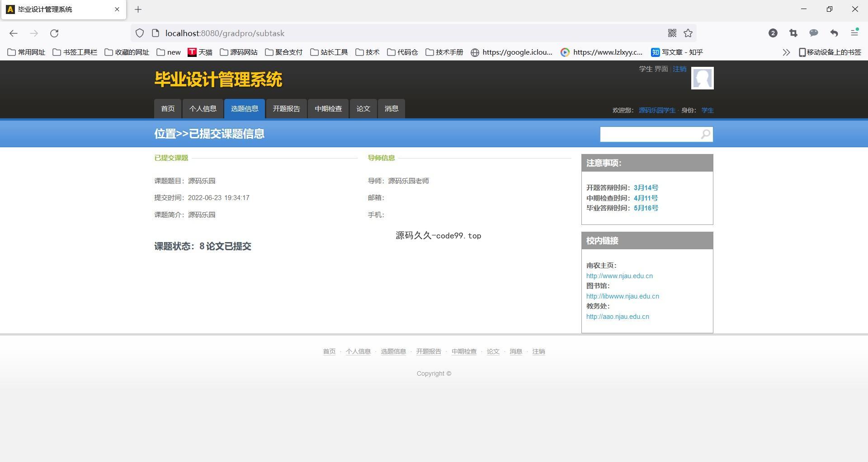Click the 4月11号 midterm check date
The height and width of the screenshot is (462, 868).
(646, 198)
